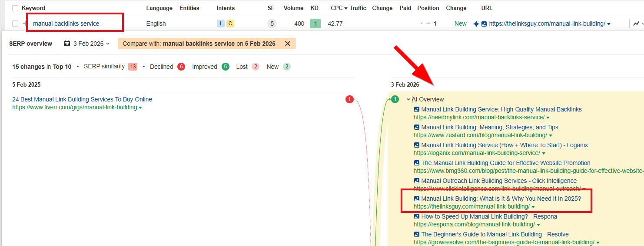This screenshot has width=644, height=246.
Task: Click image icon beside the Loganix result
Action: click(x=417, y=145)
